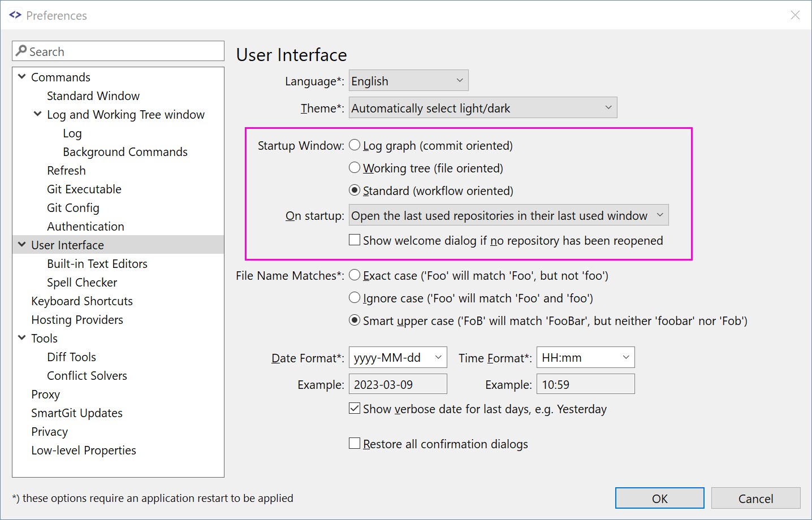The image size is (812, 520).
Task: Collapse the Commands tree section
Action: click(21, 77)
